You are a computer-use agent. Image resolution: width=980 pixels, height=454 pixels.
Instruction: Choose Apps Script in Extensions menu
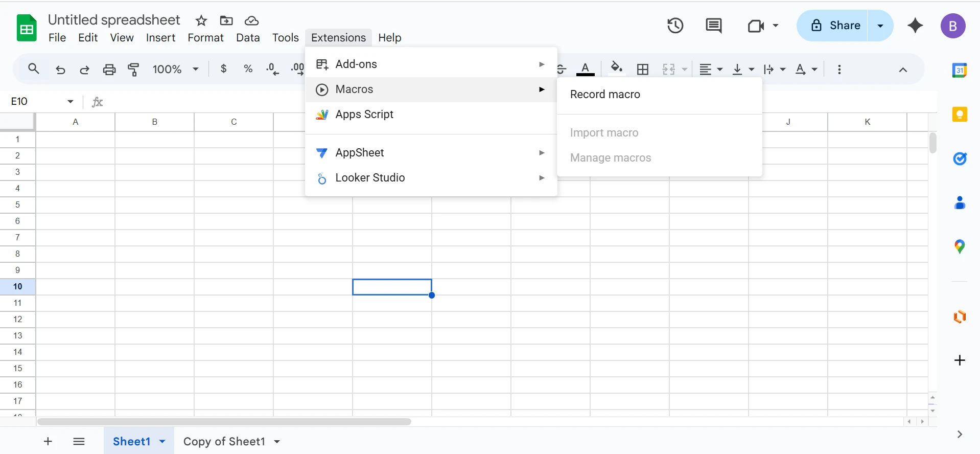pyautogui.click(x=364, y=115)
